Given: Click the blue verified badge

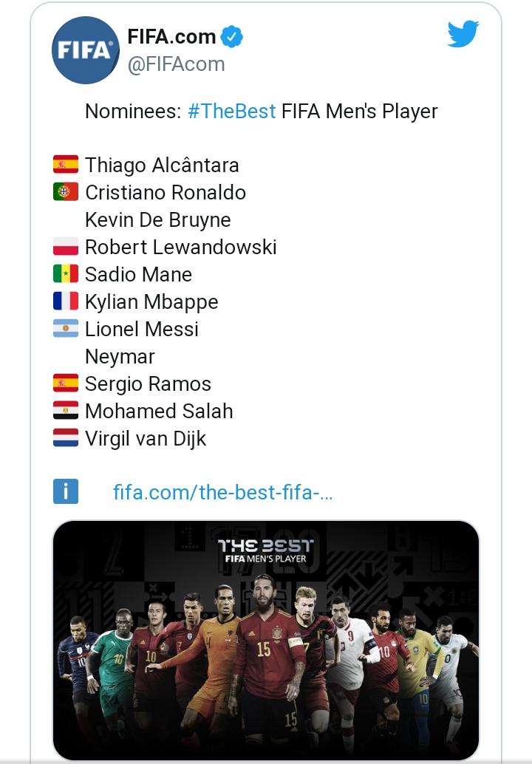Looking at the screenshot, I should click(x=233, y=36).
